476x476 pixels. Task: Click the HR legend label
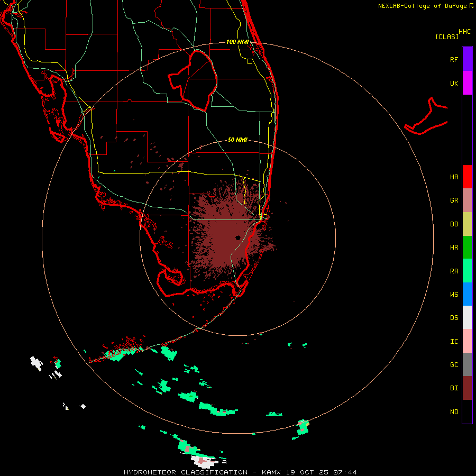point(454,248)
